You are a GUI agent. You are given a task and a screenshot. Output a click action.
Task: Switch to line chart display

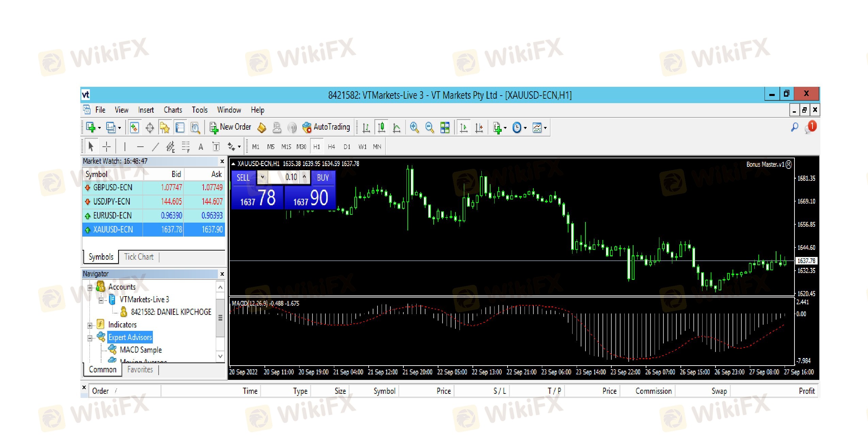(397, 128)
